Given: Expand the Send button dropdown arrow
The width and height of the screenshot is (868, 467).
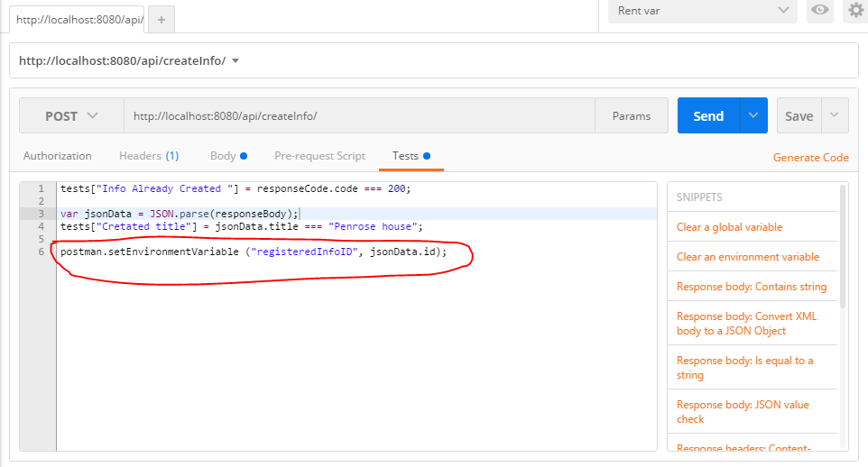Looking at the screenshot, I should [x=753, y=115].
